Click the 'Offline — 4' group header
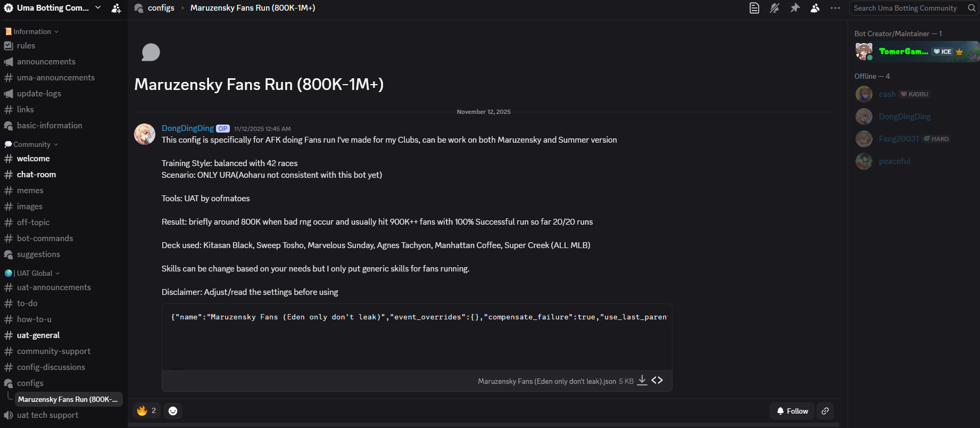This screenshot has width=980, height=428. coord(872,76)
